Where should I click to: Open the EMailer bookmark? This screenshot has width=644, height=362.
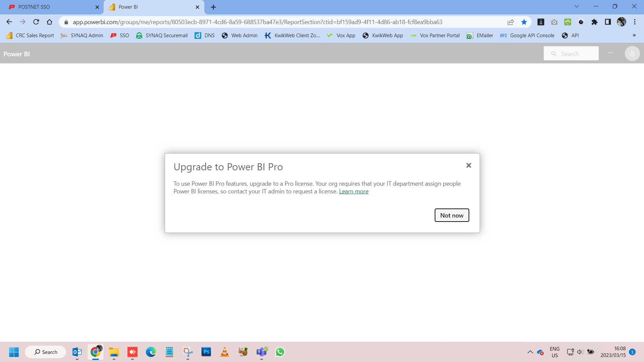coord(480,36)
